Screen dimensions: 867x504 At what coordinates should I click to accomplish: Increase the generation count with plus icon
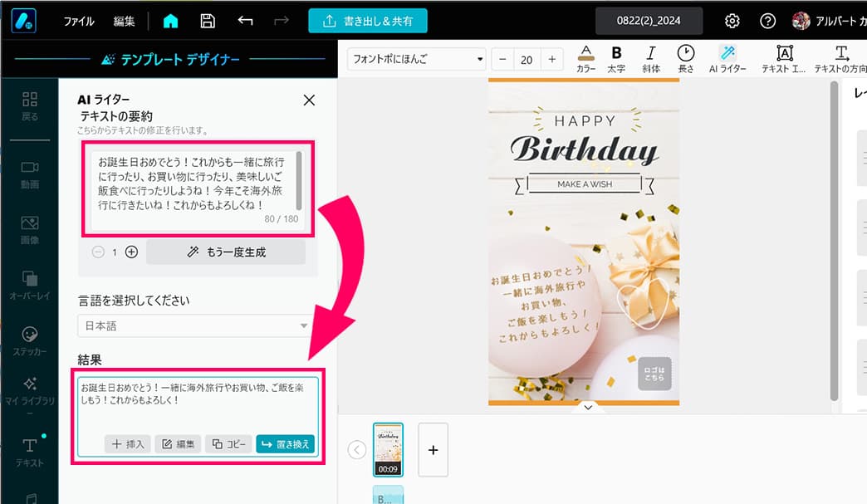(x=131, y=252)
